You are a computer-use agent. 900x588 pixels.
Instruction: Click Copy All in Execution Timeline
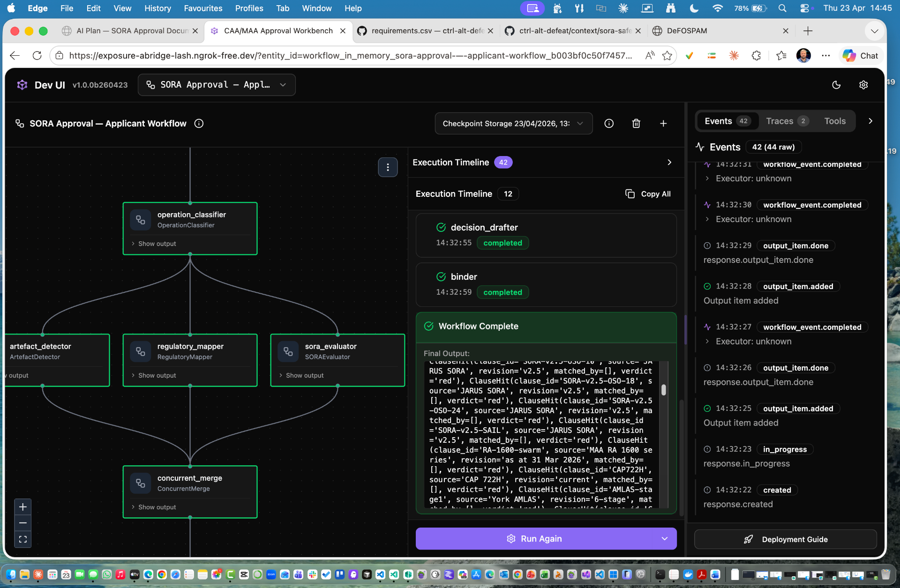[x=648, y=194]
